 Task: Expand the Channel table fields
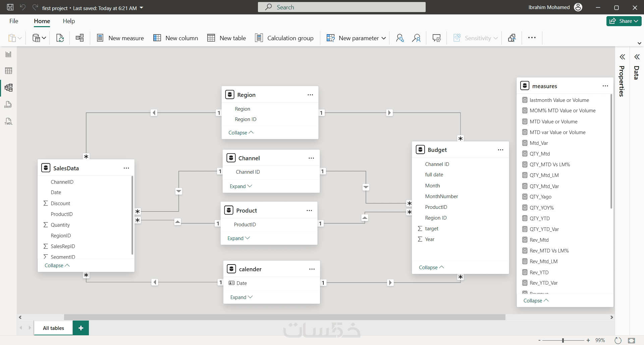click(241, 186)
